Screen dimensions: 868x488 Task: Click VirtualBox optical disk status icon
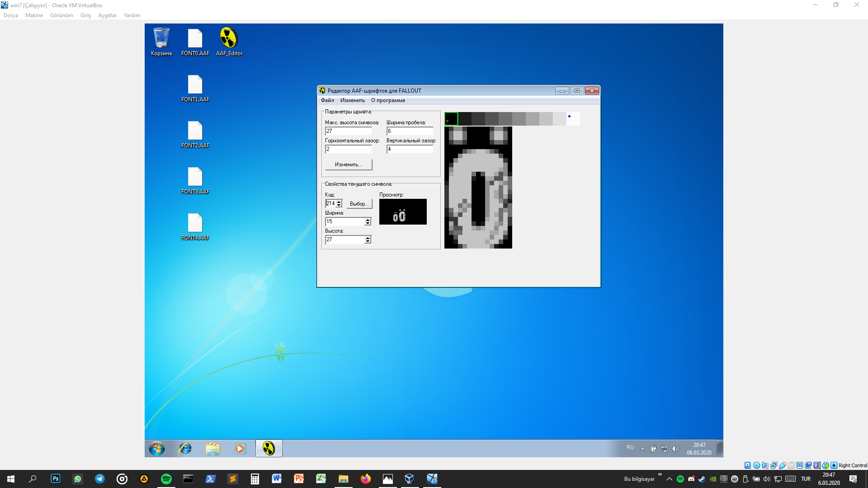[756, 465]
